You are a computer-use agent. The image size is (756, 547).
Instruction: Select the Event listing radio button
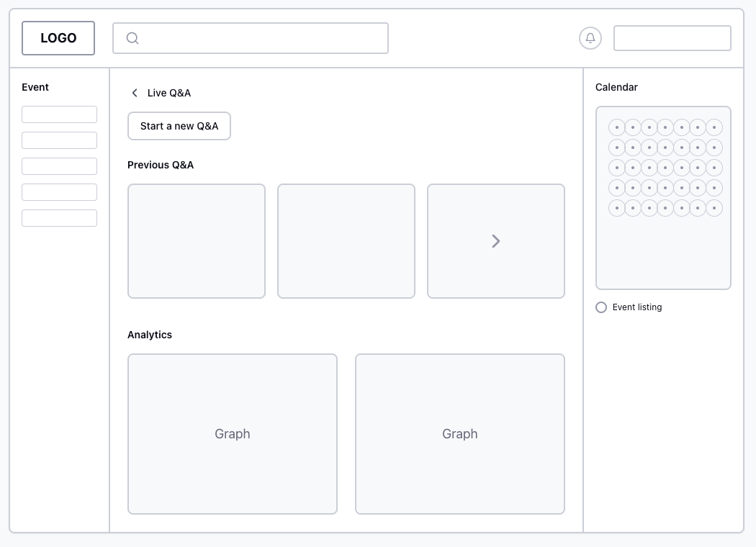pos(601,307)
